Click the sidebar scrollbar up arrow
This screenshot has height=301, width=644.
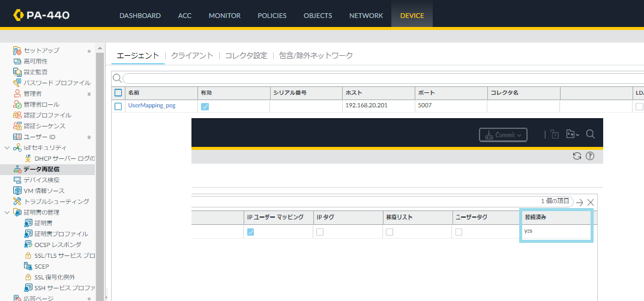tap(100, 49)
